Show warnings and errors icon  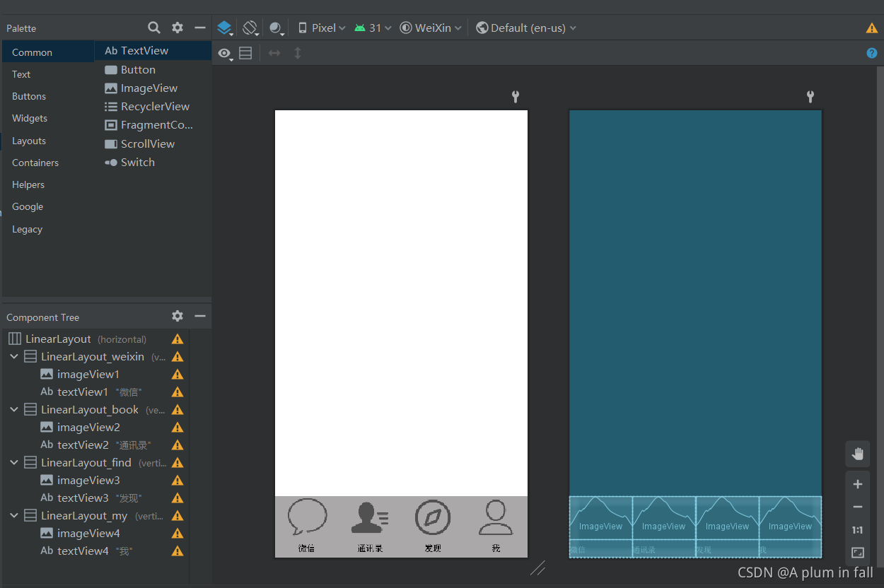click(872, 28)
